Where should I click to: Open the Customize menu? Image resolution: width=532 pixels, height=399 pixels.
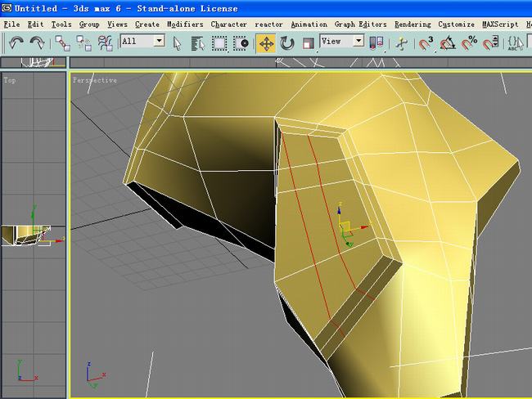[456, 25]
